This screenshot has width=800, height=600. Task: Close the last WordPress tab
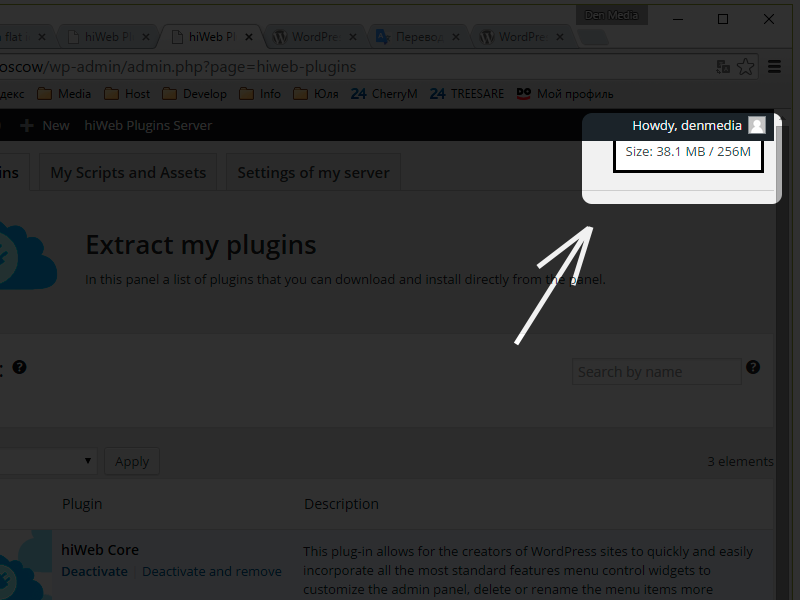[x=560, y=37]
